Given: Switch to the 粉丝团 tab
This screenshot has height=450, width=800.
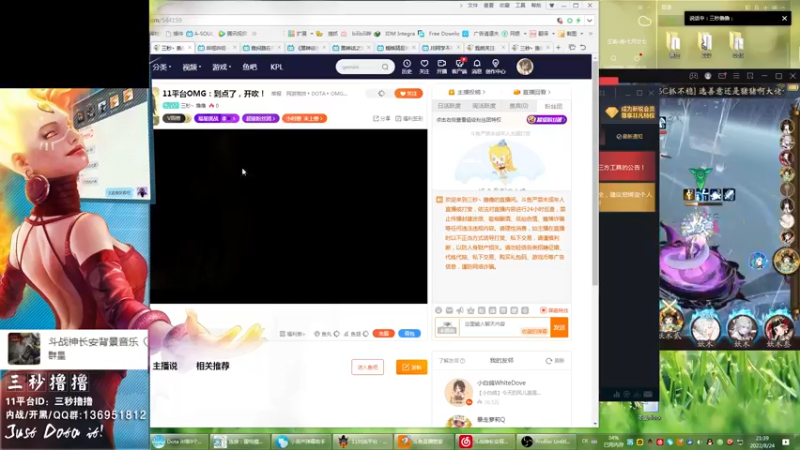Looking at the screenshot, I should (x=553, y=106).
